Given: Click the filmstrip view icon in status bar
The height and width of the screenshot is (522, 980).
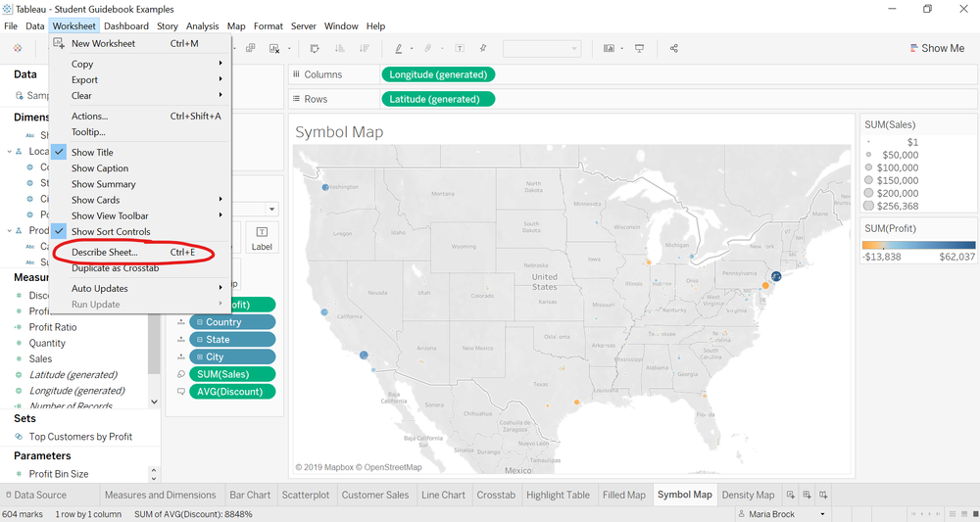Looking at the screenshot, I should (963, 514).
